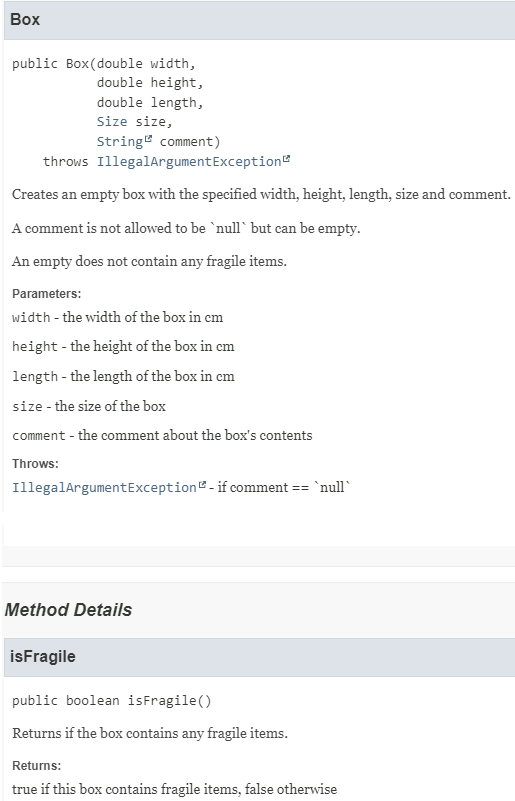Click the public boolean isFragile() signature

click(111, 700)
